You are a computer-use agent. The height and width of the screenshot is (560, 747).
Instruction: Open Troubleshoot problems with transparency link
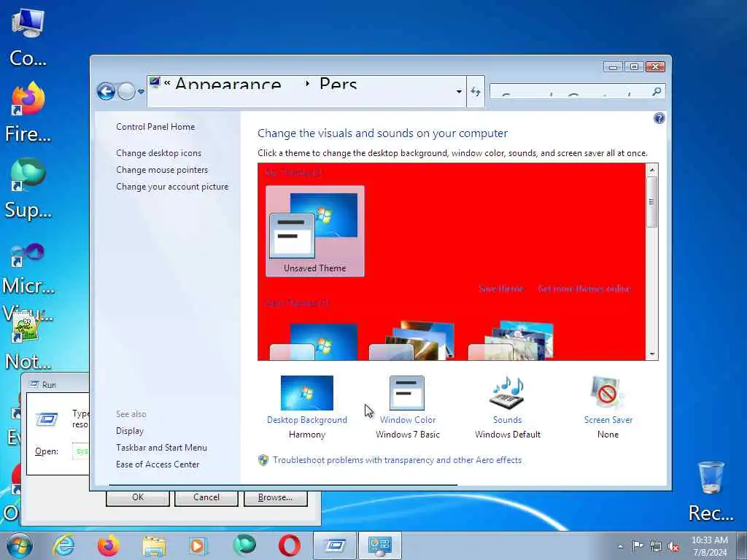pos(397,460)
